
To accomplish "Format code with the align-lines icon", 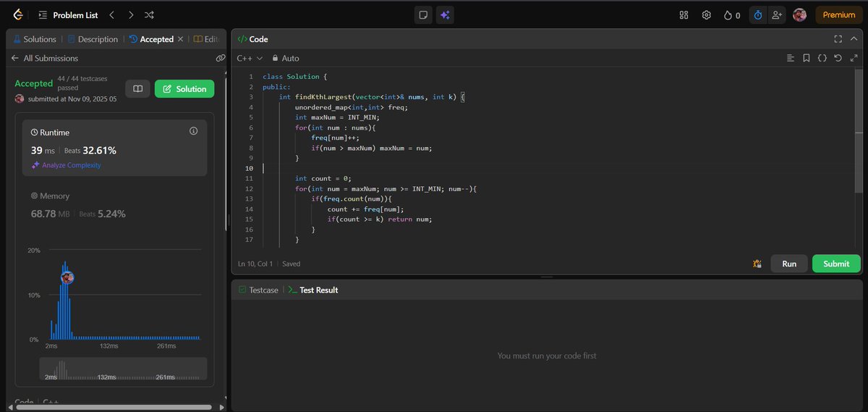I will pos(791,58).
